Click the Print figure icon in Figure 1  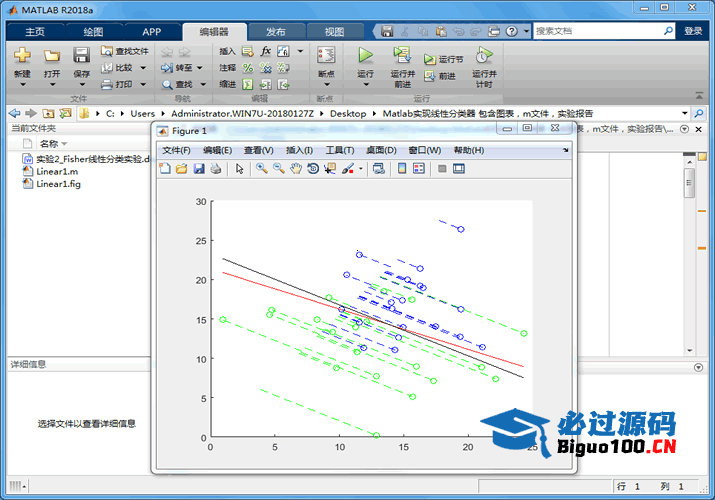point(216,169)
